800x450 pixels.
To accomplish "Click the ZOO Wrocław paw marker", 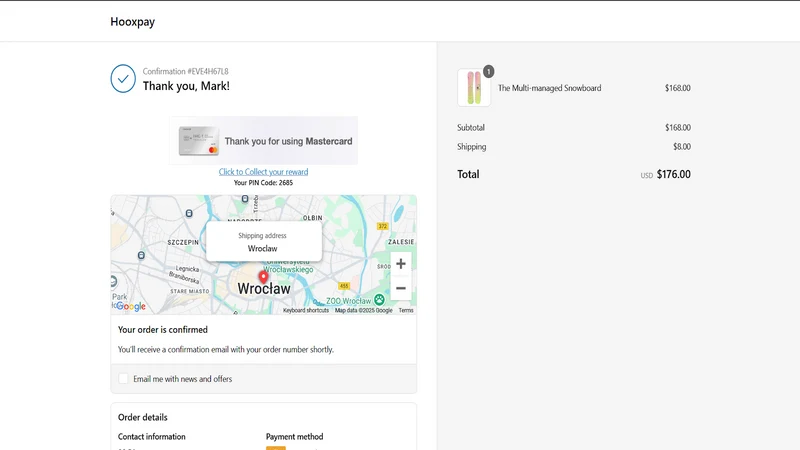I will (379, 299).
